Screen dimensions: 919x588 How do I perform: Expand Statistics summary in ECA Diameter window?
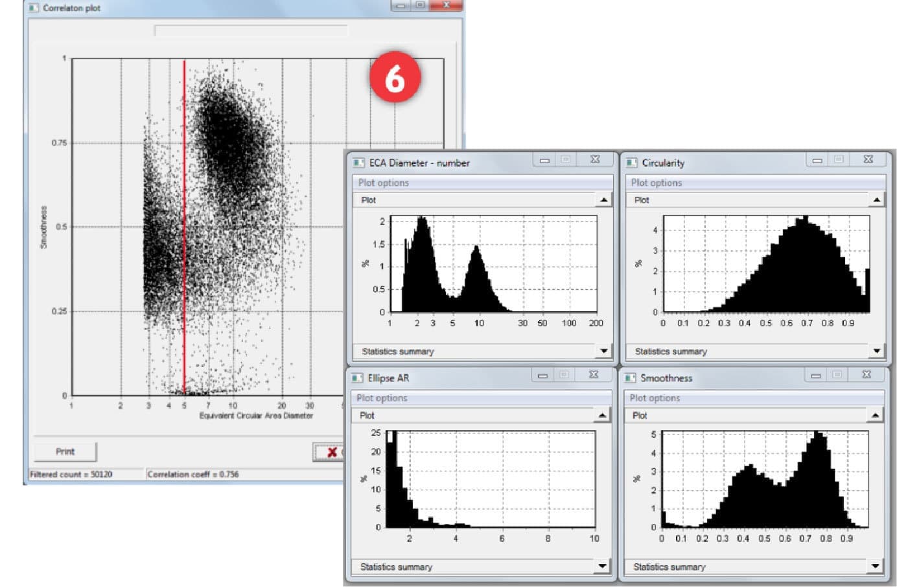click(x=603, y=351)
